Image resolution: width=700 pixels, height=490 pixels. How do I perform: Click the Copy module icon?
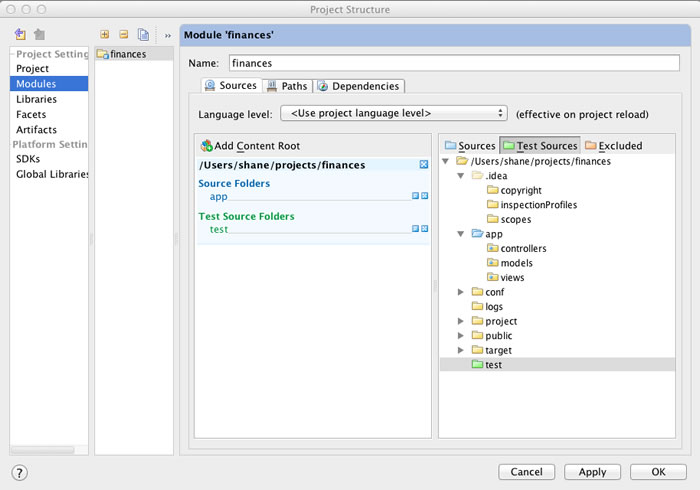143,35
